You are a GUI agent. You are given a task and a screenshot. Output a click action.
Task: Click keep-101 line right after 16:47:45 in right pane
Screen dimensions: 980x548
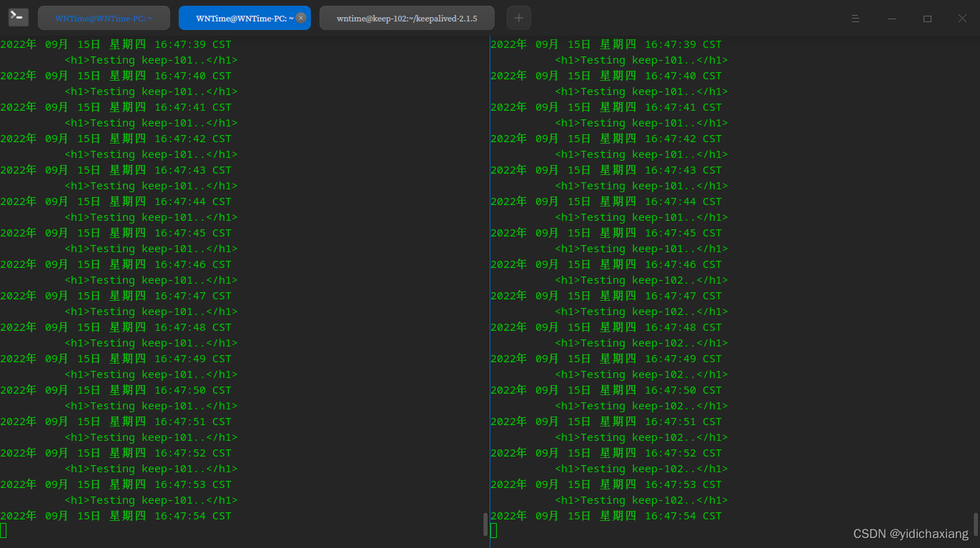coord(641,249)
